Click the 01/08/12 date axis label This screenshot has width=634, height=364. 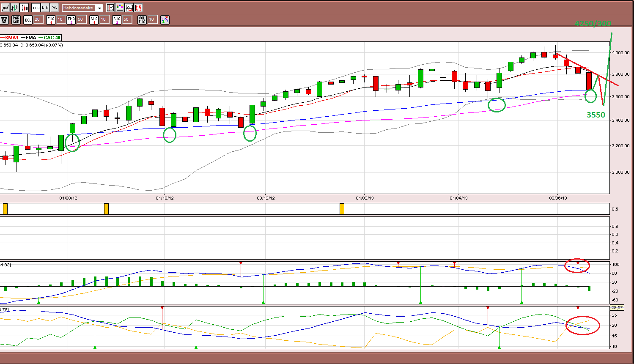[x=68, y=198]
